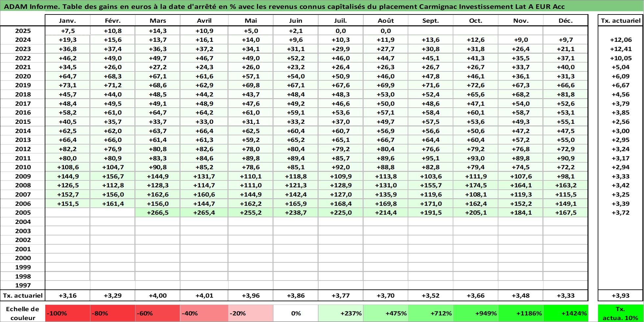The height and width of the screenshot is (322, 644).
Task: Select the -40% color scale cell
Action: pyautogui.click(x=204, y=313)
